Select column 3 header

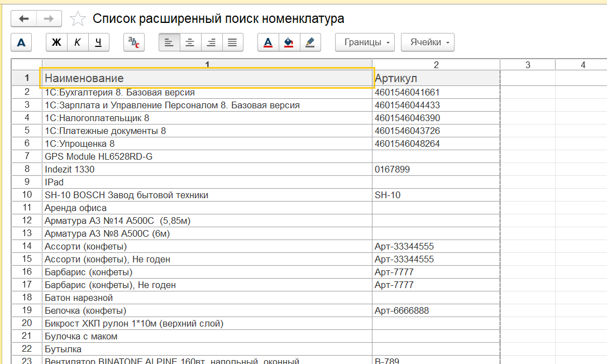(528, 65)
